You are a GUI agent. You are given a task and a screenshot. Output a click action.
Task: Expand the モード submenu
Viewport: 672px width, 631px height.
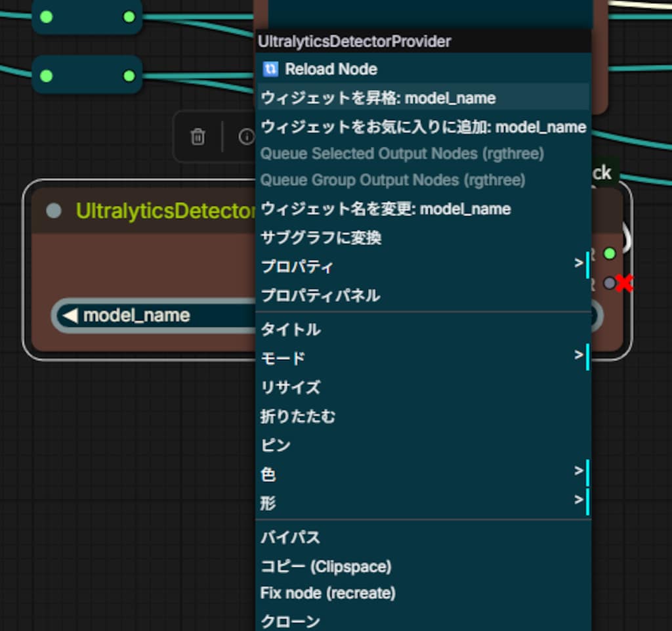[x=423, y=358]
